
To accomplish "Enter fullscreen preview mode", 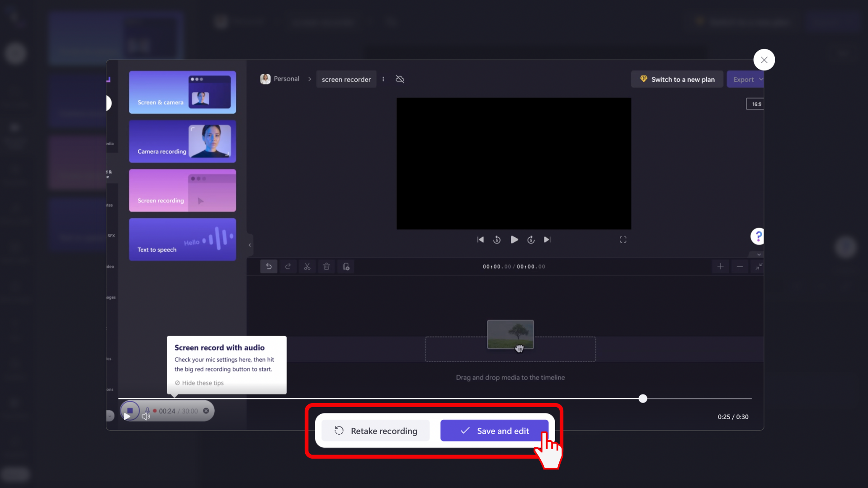I will tap(623, 239).
